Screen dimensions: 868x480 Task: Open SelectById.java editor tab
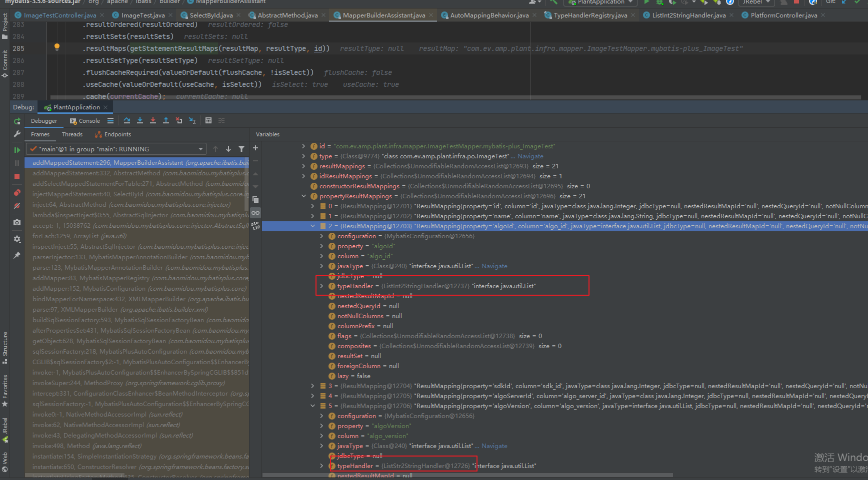(211, 15)
